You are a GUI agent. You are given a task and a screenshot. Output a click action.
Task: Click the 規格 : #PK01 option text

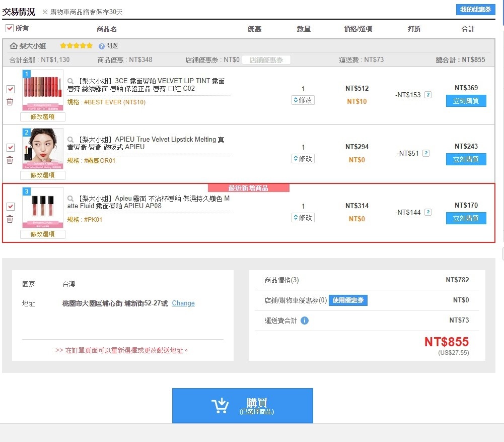[x=85, y=220]
